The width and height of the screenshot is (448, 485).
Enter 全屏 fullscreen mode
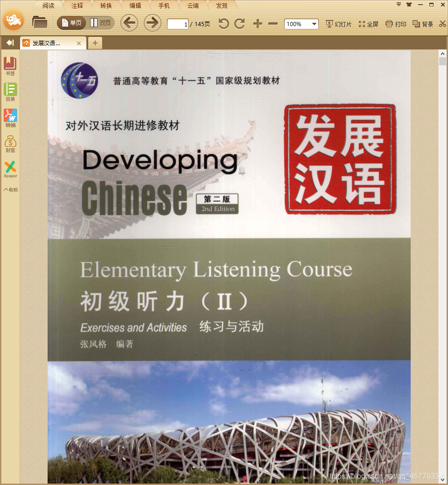pos(368,24)
